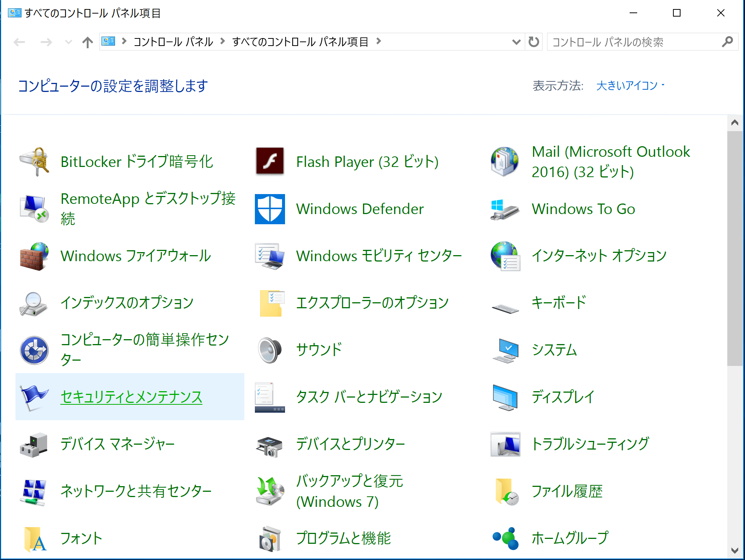Viewport: 745px width, 560px height.
Task: Open the Windows Defender shield icon
Action: tap(270, 209)
